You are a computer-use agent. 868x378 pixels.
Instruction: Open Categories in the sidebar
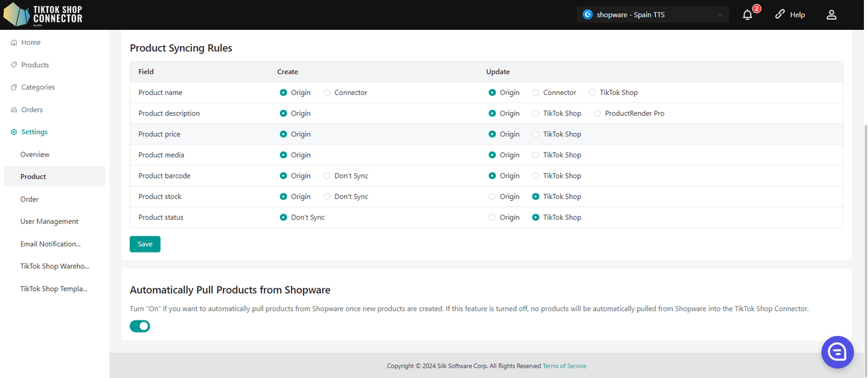coord(37,88)
